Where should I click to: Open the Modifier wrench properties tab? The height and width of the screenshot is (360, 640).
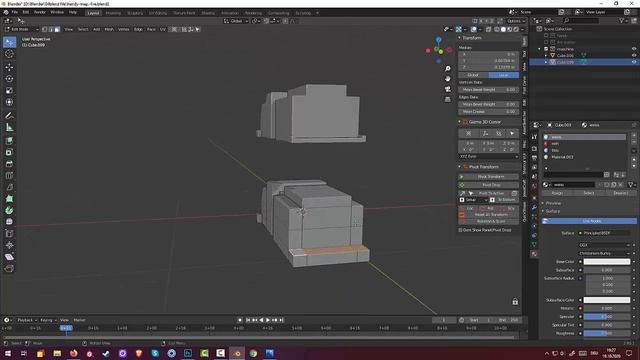tap(534, 207)
